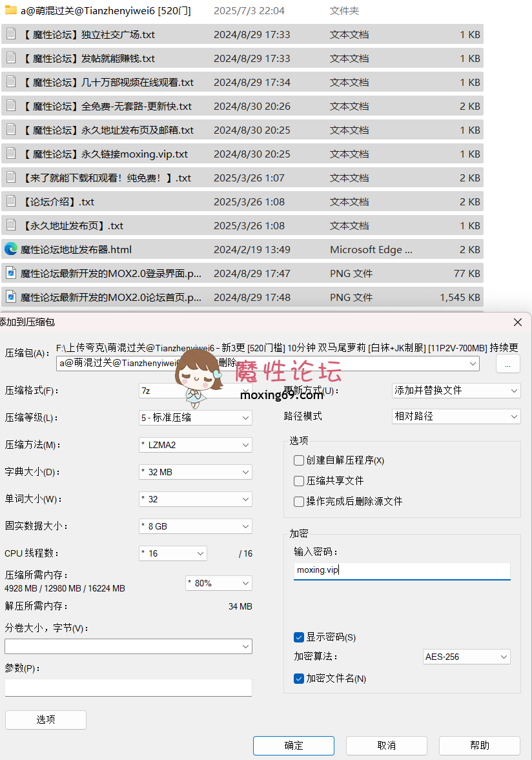The image size is (532, 760).
Task: Open 路径模式 dropdown showing 相对路径
Action: click(456, 416)
